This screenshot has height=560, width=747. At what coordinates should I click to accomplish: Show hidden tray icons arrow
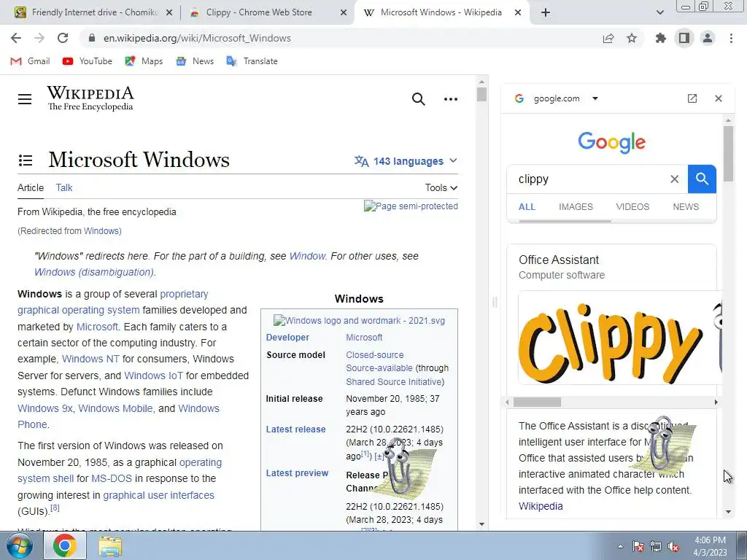[620, 546]
